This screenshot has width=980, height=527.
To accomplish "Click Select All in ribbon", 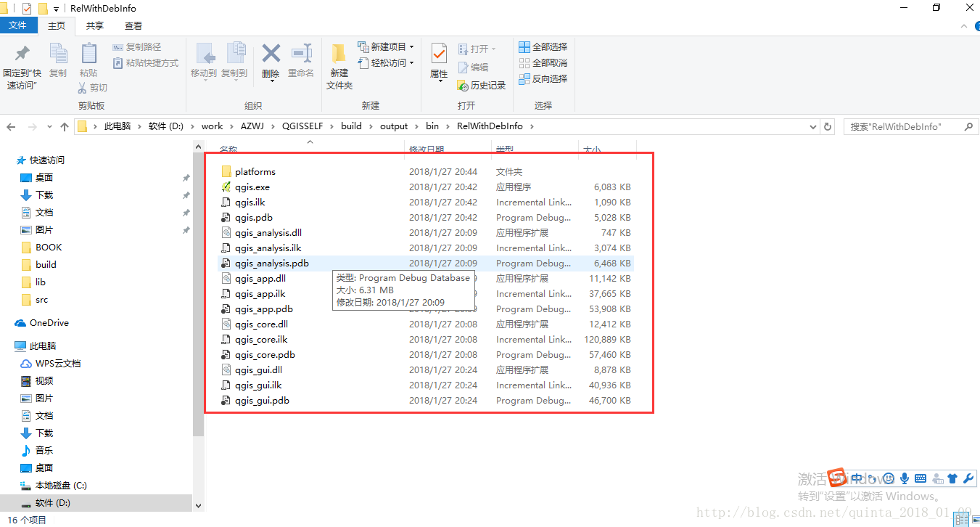I will point(543,47).
